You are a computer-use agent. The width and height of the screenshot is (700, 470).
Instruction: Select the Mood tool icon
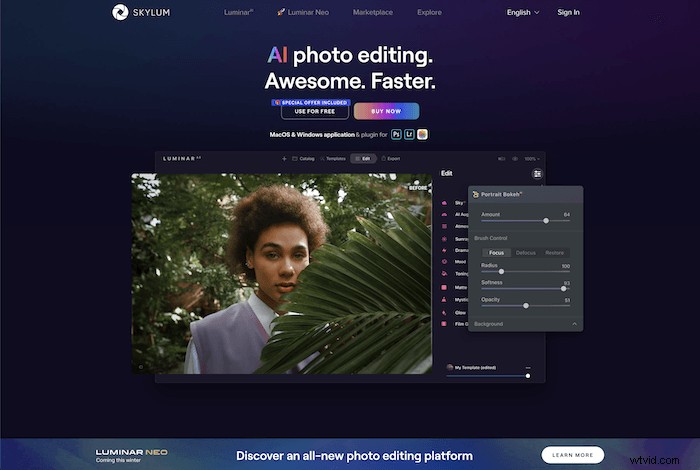pyautogui.click(x=444, y=262)
